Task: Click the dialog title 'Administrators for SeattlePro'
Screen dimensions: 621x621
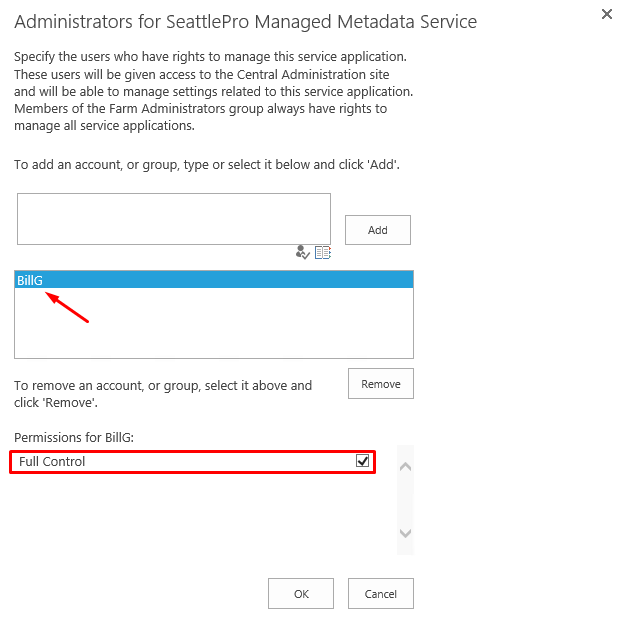Action: [246, 22]
